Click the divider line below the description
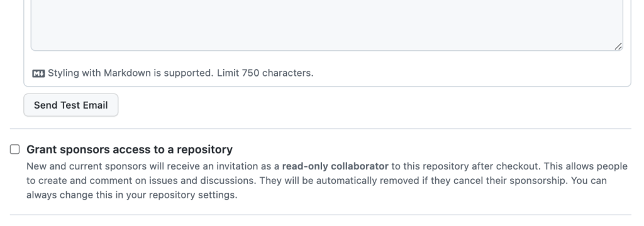Image resolution: width=644 pixels, height=226 pixels. click(320, 215)
